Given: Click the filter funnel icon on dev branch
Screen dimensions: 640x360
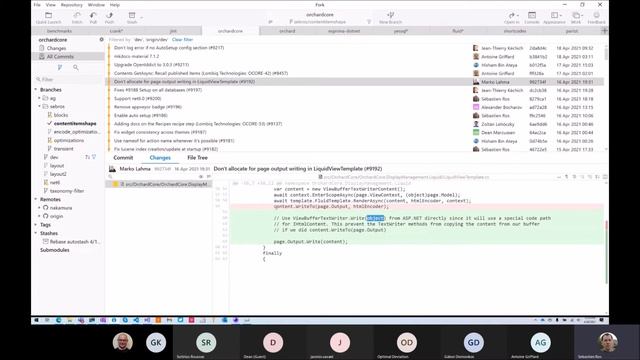Looking at the screenshot, I should coord(94,157).
